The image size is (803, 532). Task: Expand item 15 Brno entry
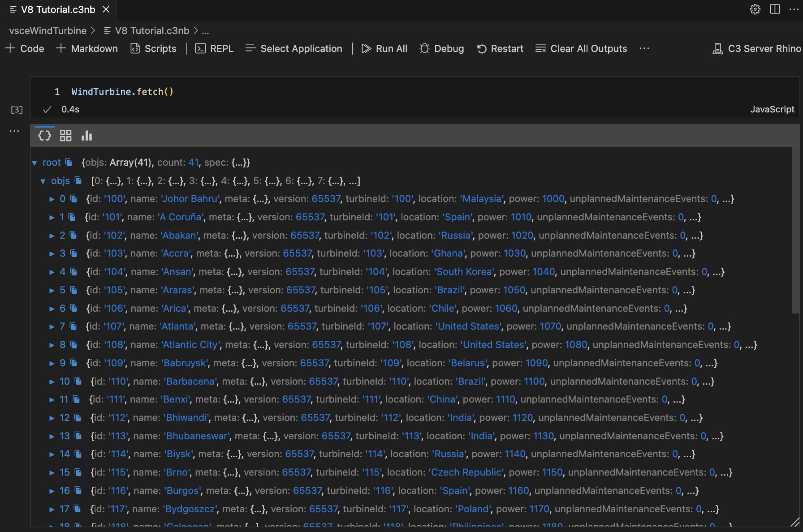52,473
